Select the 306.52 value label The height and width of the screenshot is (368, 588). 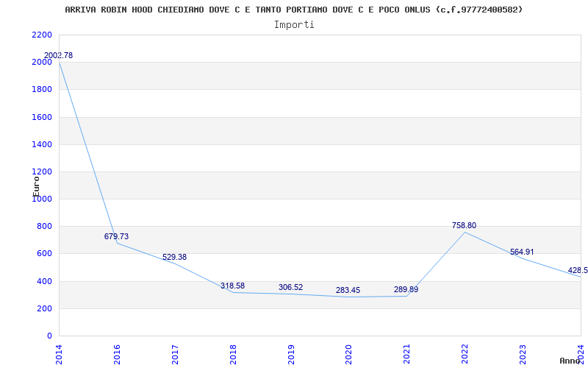290,287
